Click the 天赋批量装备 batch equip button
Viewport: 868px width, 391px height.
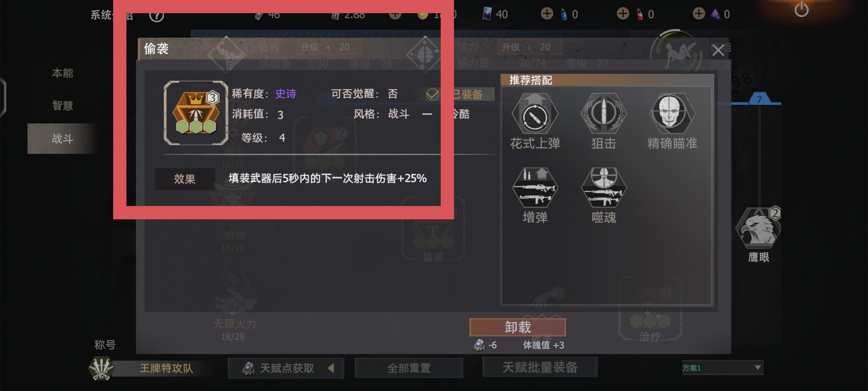[x=540, y=367]
